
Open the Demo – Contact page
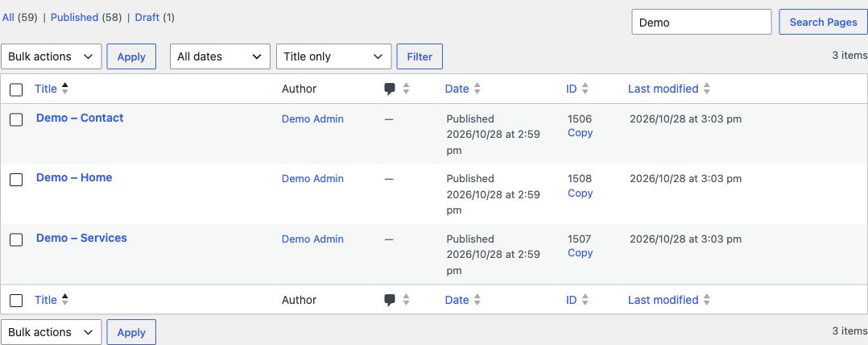(x=80, y=118)
